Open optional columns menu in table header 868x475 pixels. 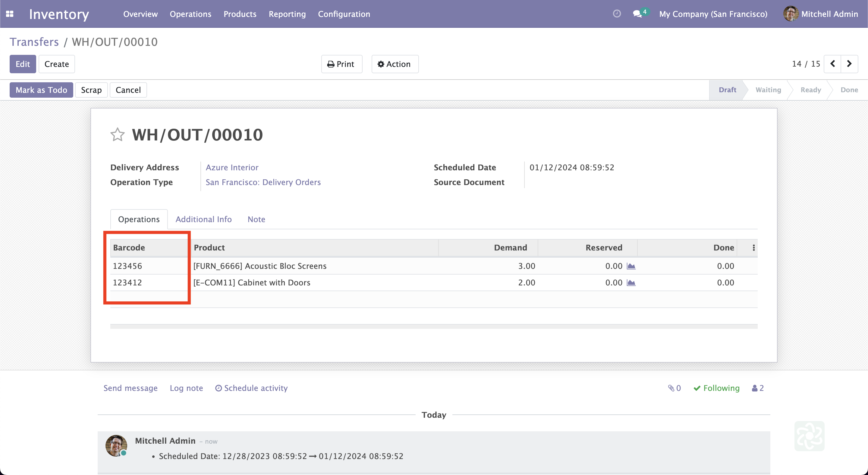tap(753, 248)
